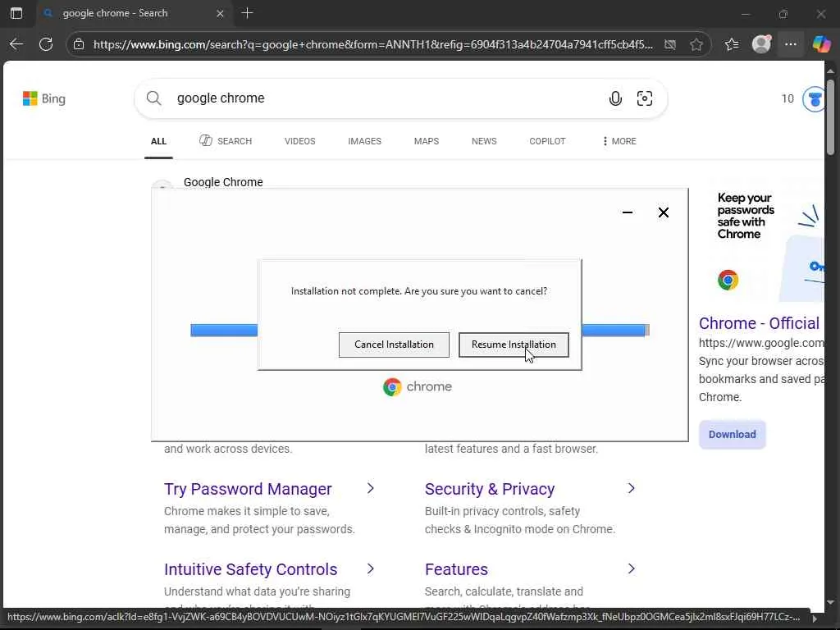Click Cancel Installation button
Image resolution: width=840 pixels, height=630 pixels.
pos(394,345)
